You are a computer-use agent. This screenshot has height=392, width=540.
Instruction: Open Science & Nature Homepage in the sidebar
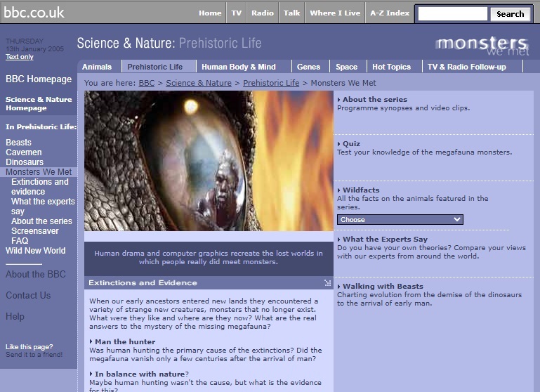coord(39,104)
